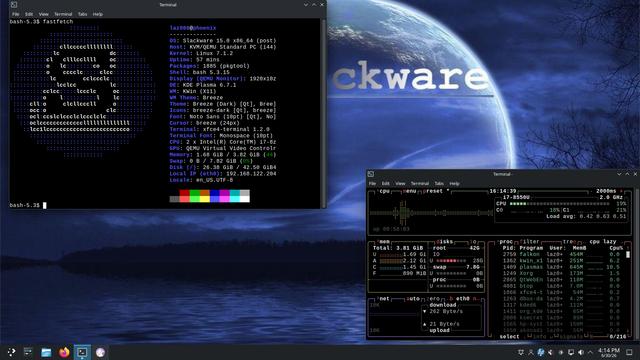Click the red color block in fastfetch

pos(184,193)
